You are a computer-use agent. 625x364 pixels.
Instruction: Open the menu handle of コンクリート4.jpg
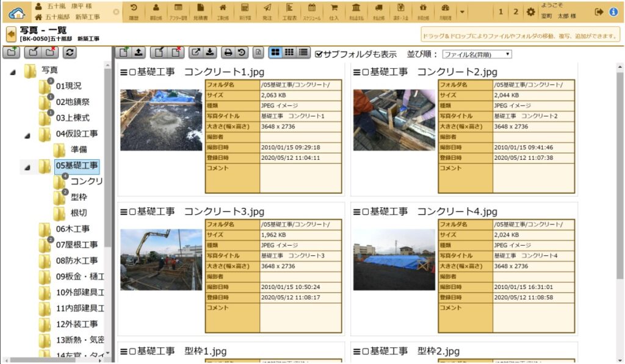pyautogui.click(x=356, y=212)
